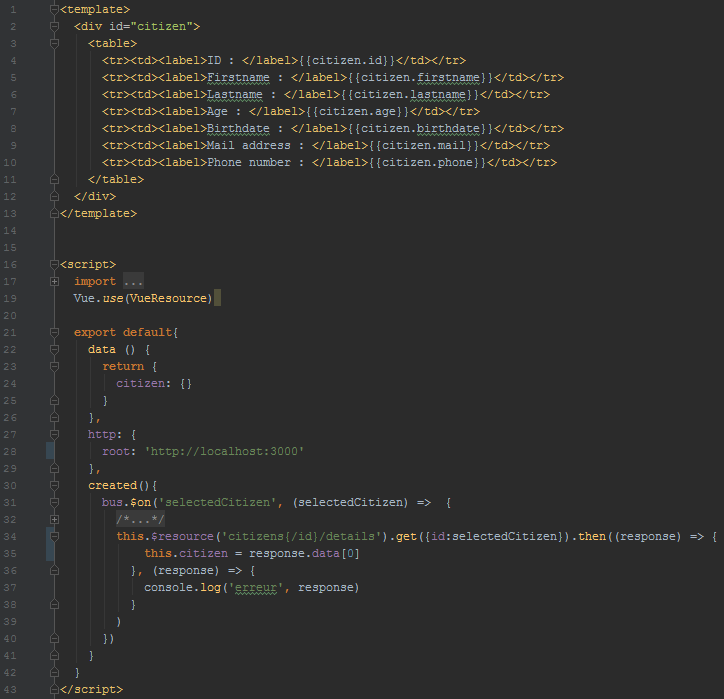Place cursor after Vue.use(VueResource)
This screenshot has height=699, width=724.
click(x=214, y=299)
